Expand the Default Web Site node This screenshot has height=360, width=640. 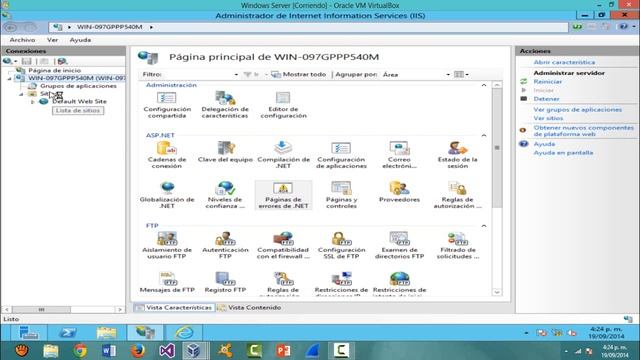[33, 102]
